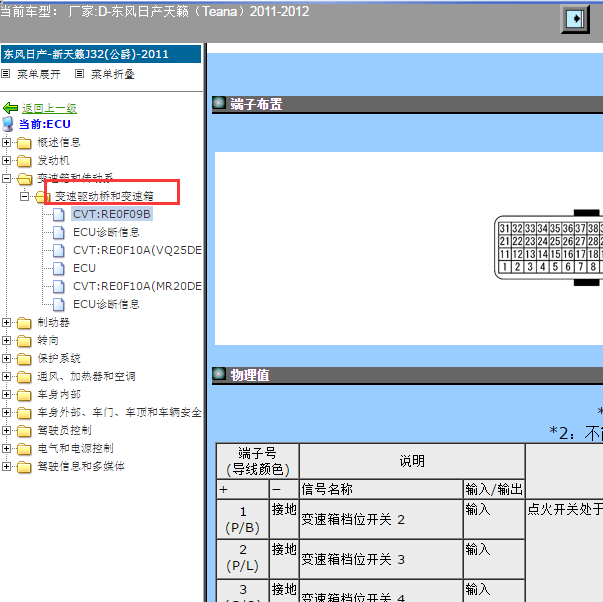Expand the 保护系统 folder node
The image size is (603, 602).
(6, 359)
